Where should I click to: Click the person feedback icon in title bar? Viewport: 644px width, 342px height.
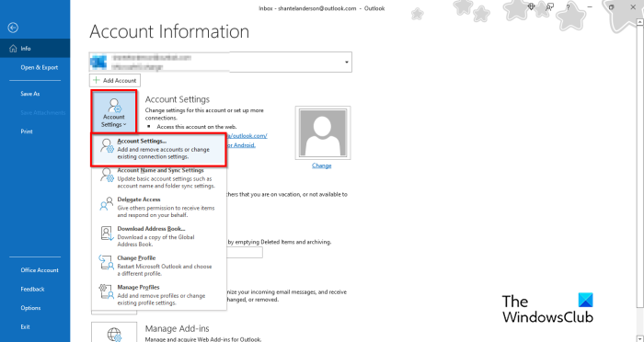click(x=549, y=7)
